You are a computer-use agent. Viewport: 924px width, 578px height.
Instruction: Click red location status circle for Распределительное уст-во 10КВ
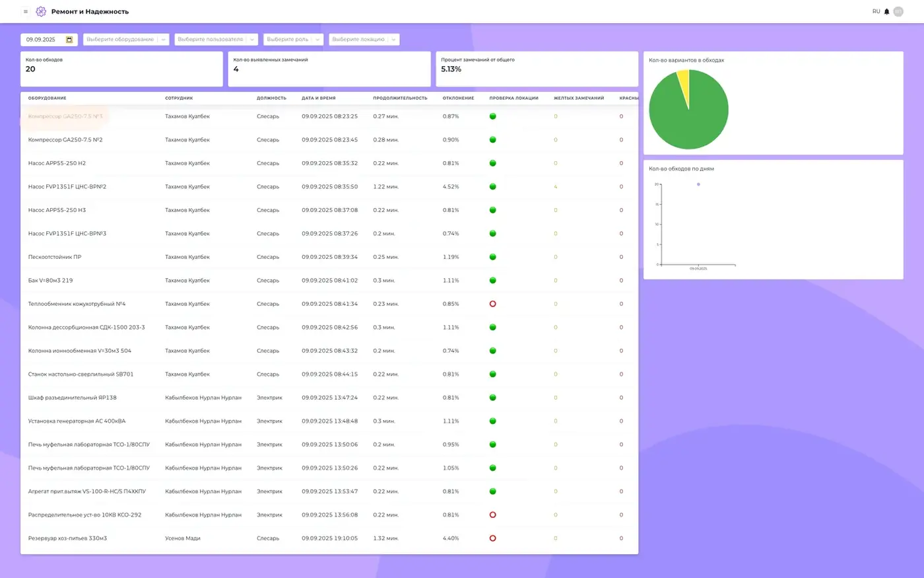coord(492,515)
